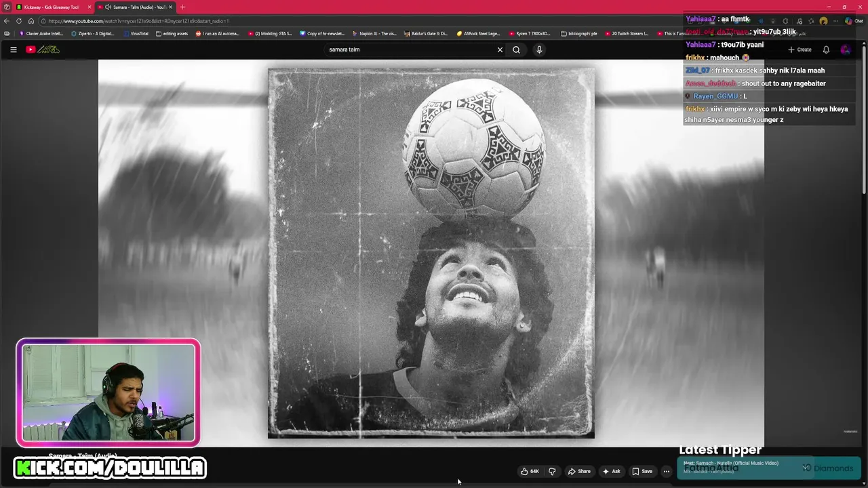
Task: Mute tab via speaker icon on YouTube tab
Action: [108, 7]
